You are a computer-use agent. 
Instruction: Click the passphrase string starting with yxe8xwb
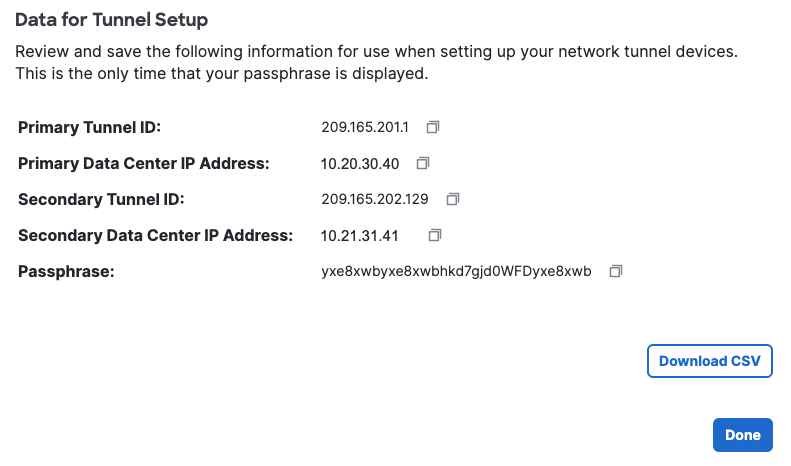456,272
